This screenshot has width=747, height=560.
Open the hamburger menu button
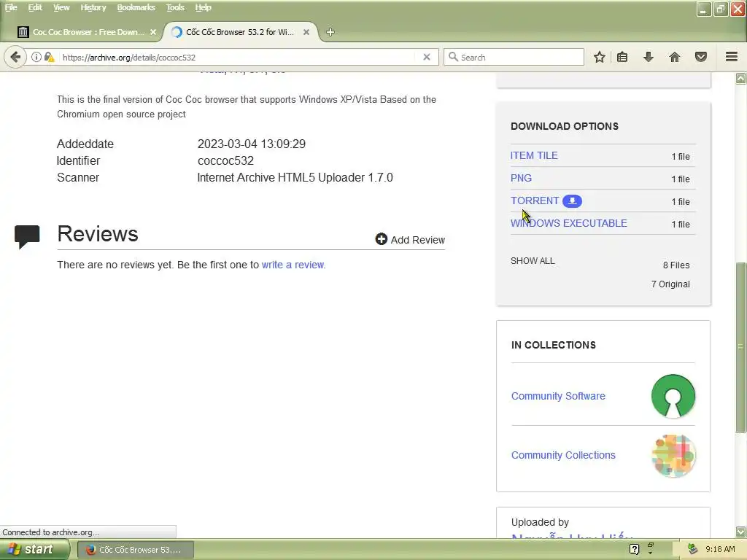(732, 57)
